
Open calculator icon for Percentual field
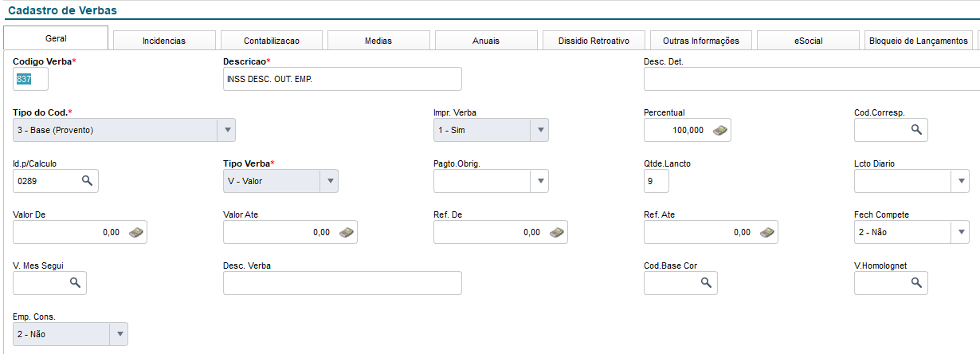pyautogui.click(x=719, y=130)
